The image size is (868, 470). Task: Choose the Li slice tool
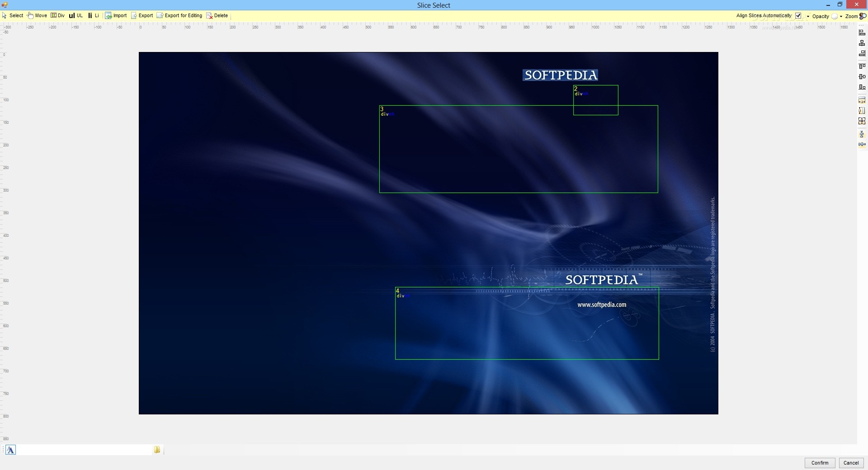94,15
